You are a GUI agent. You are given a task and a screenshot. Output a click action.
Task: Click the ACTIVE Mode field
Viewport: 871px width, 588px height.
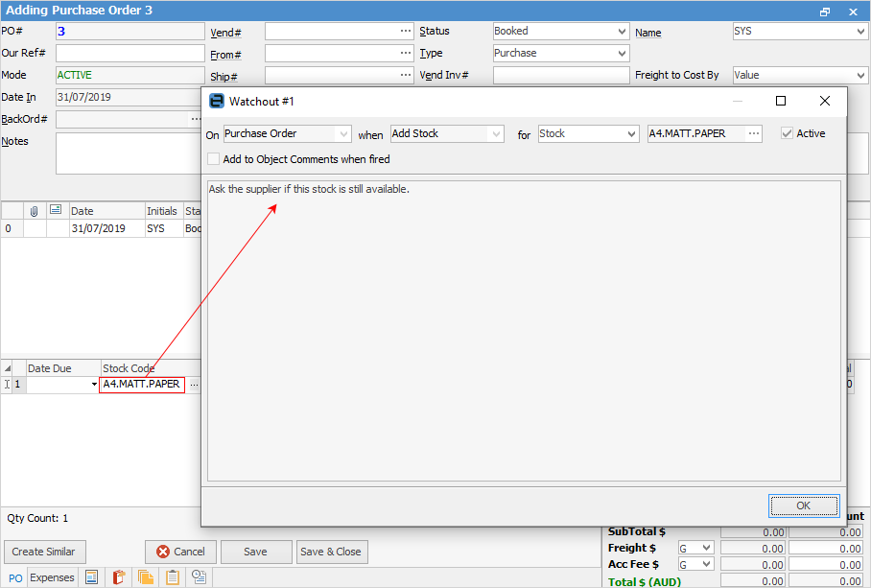click(130, 75)
